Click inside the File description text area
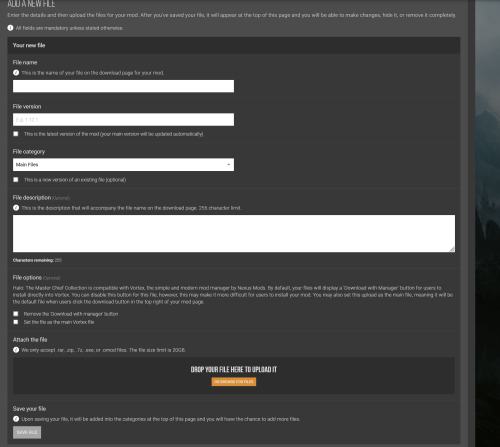This screenshot has width=500, height=447. click(x=234, y=233)
